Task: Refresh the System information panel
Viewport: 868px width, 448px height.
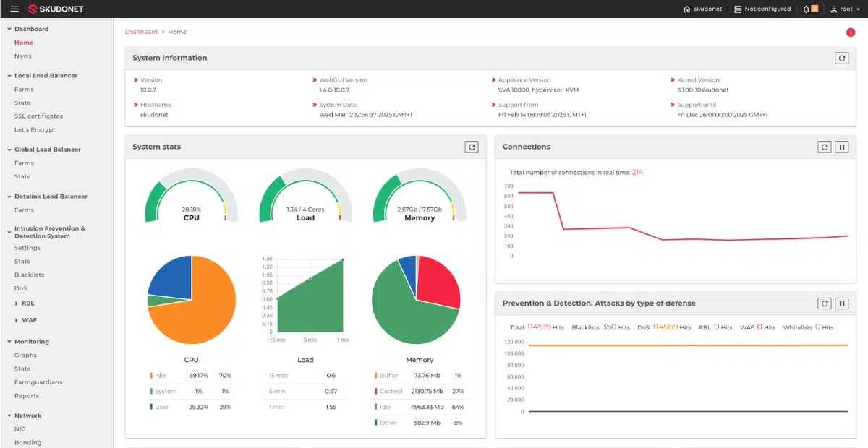Action: pos(841,58)
